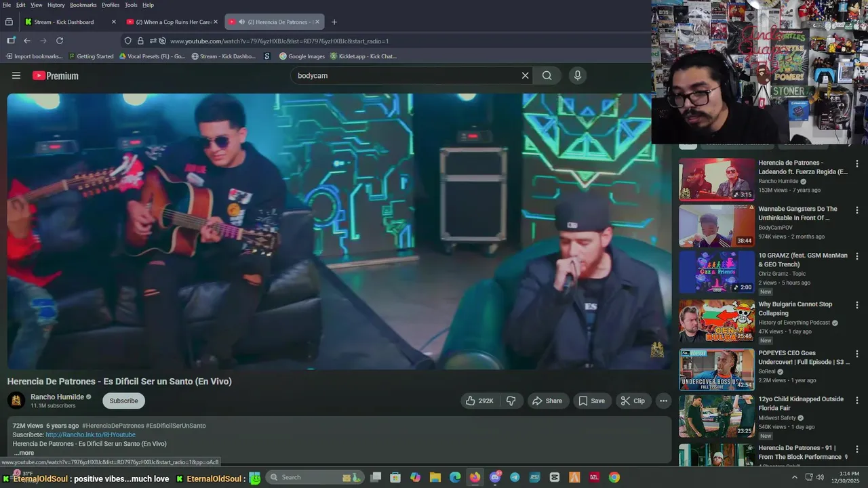This screenshot has width=868, height=488.
Task: Open options menu for Why Bulgaria video
Action: [x=857, y=305]
